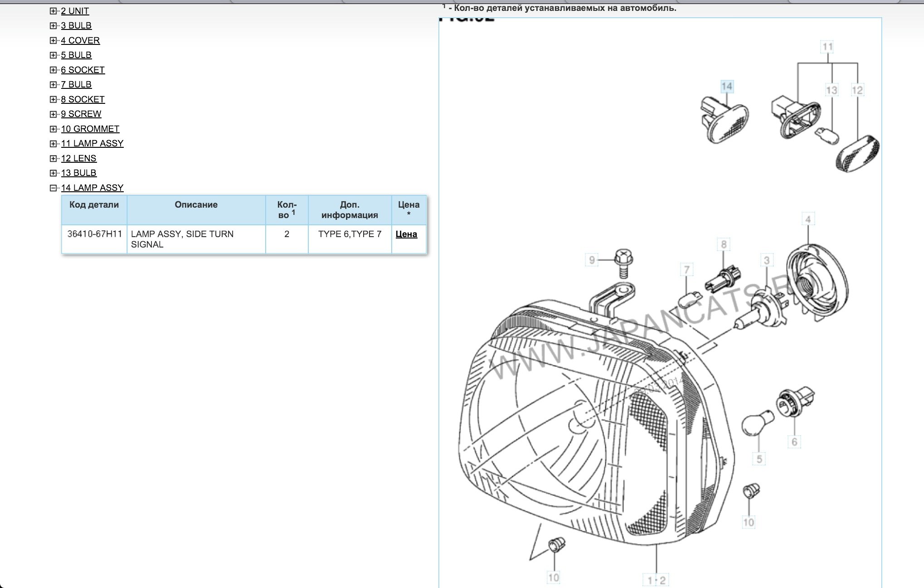Click callout number 11 above side lamp

point(827,47)
